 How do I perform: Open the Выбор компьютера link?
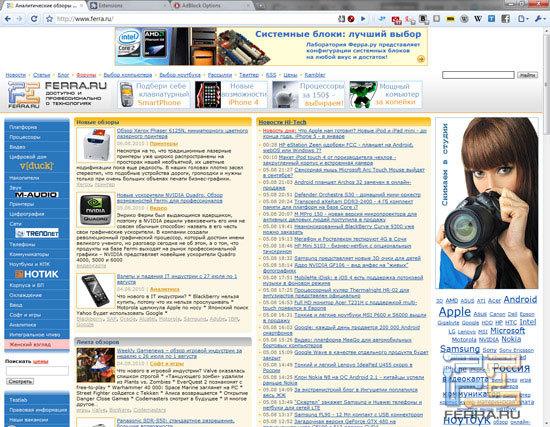(x=128, y=75)
